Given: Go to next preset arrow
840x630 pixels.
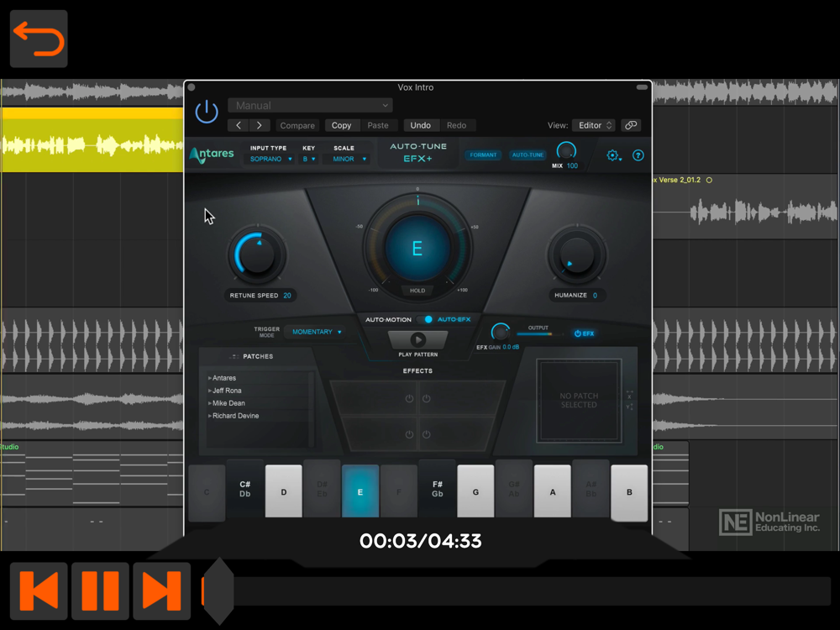Looking at the screenshot, I should 260,125.
